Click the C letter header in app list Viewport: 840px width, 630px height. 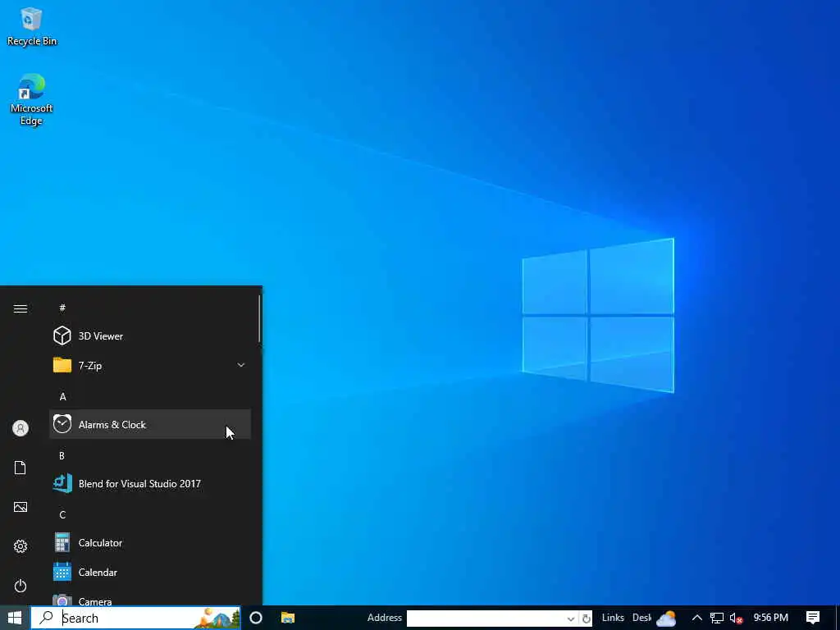tap(62, 514)
